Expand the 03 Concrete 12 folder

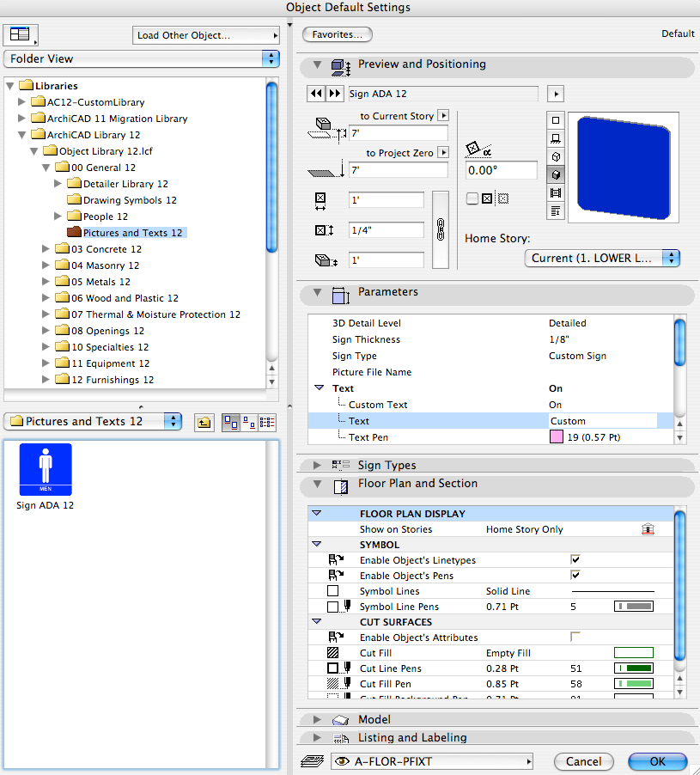(46, 248)
